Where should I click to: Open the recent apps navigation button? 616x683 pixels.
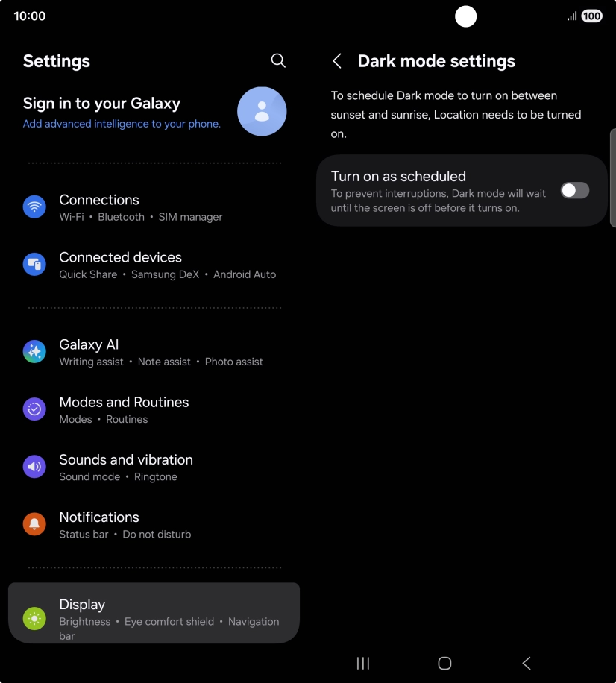363,664
